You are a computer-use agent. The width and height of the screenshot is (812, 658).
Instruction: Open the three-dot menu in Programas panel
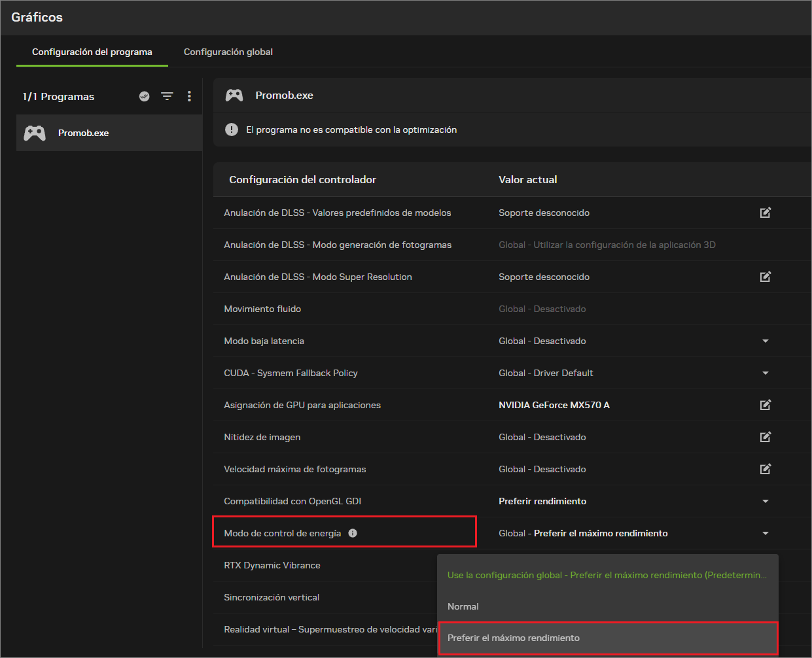tap(189, 96)
